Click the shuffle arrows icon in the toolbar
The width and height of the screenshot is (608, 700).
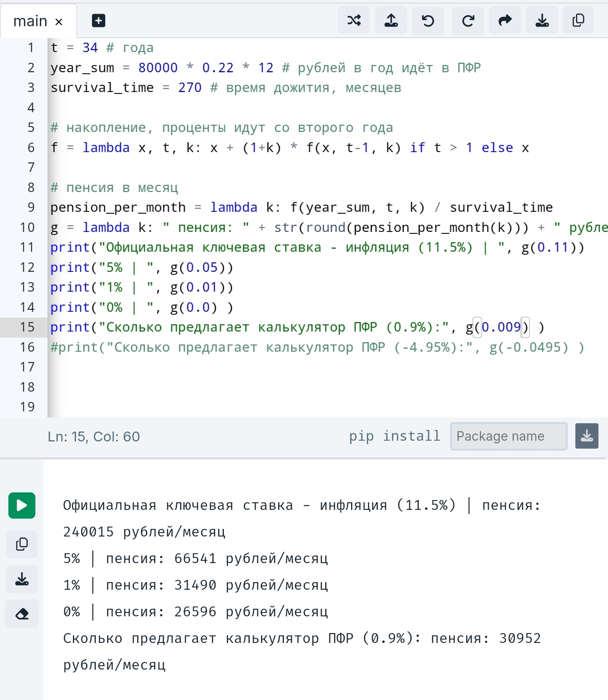coord(354,21)
